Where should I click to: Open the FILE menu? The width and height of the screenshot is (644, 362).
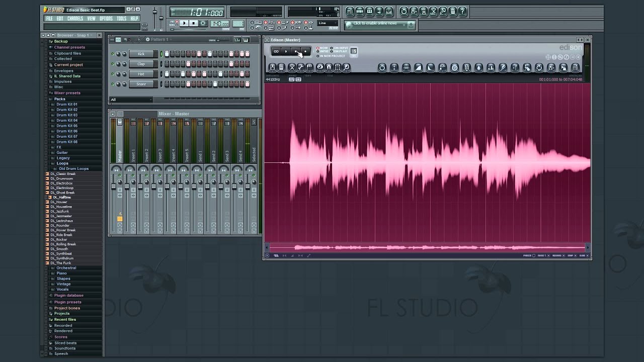click(49, 19)
